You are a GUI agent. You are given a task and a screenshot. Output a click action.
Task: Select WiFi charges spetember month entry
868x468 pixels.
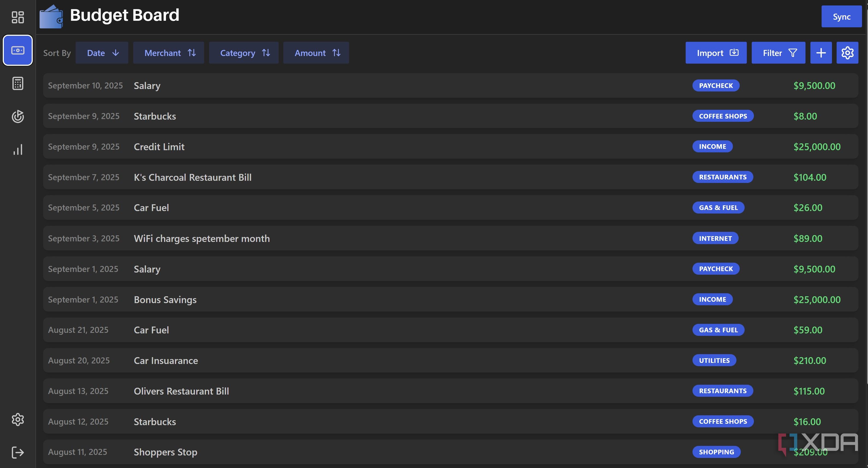point(201,238)
